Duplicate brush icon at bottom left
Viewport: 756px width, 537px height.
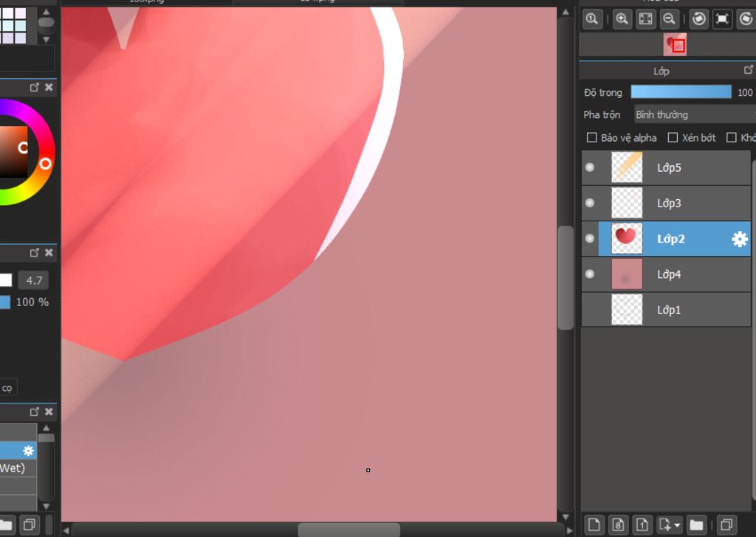pyautogui.click(x=30, y=524)
